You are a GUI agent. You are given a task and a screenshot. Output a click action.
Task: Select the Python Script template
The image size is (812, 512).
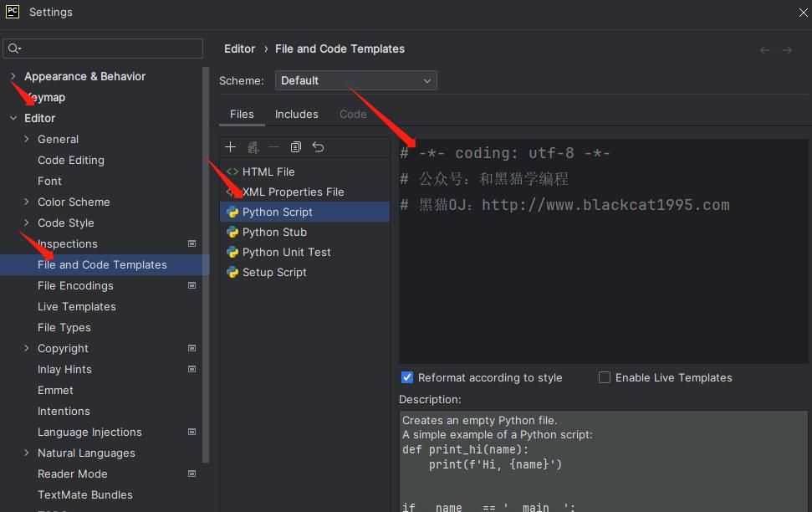[277, 212]
